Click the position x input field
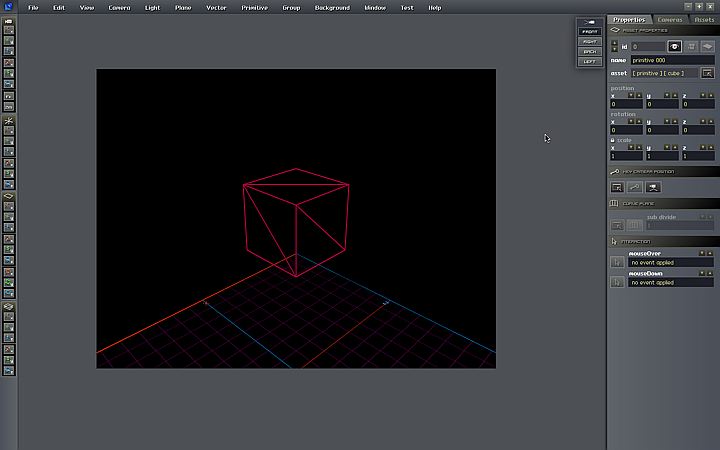Image resolution: width=720 pixels, height=450 pixels. point(625,103)
